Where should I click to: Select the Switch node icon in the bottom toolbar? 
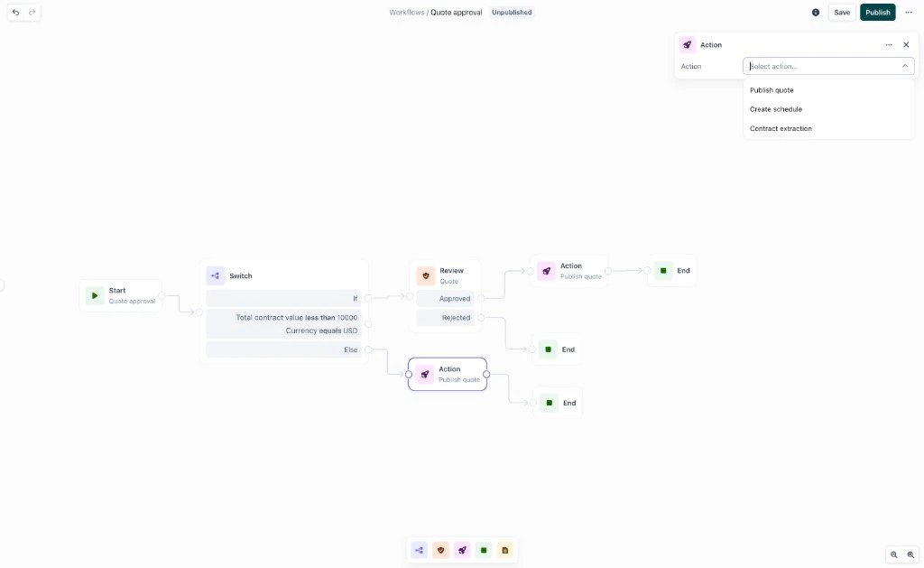click(x=418, y=550)
